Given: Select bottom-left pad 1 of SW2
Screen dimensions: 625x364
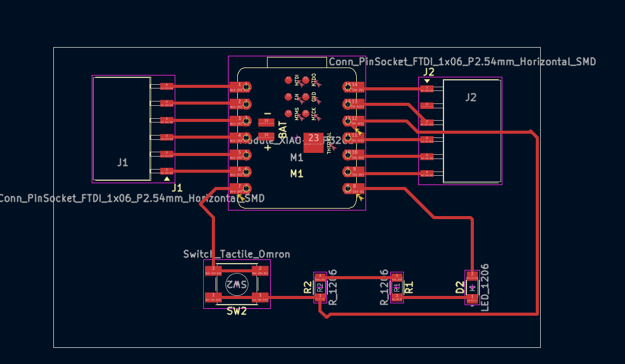Looking at the screenshot, I should point(213,297).
